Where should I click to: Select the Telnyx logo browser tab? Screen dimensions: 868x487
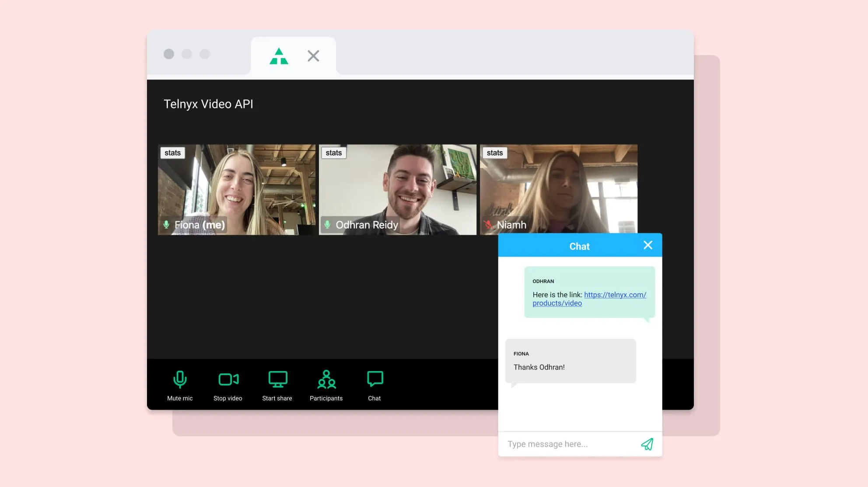(x=279, y=56)
